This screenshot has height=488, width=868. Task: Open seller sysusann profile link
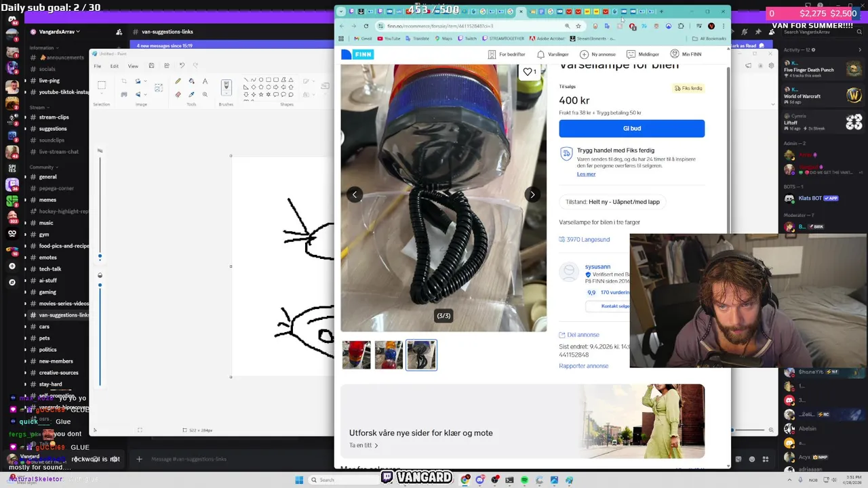[x=597, y=266]
